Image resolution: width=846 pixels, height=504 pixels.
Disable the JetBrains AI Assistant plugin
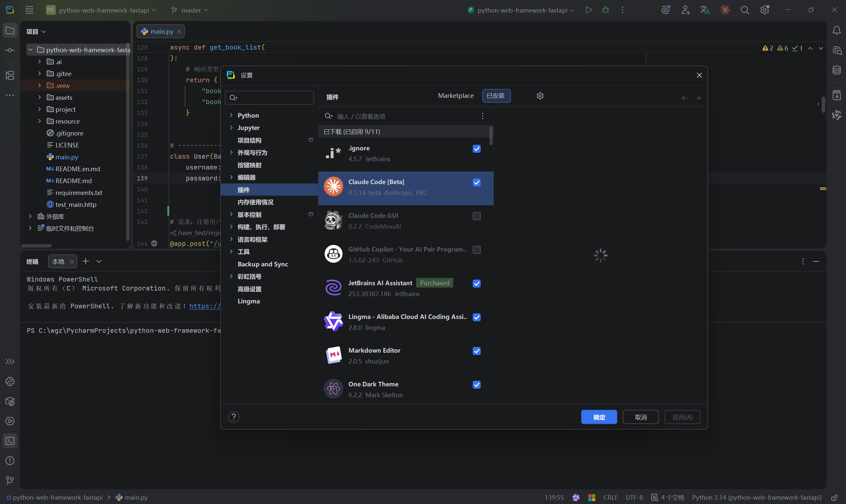point(476,284)
